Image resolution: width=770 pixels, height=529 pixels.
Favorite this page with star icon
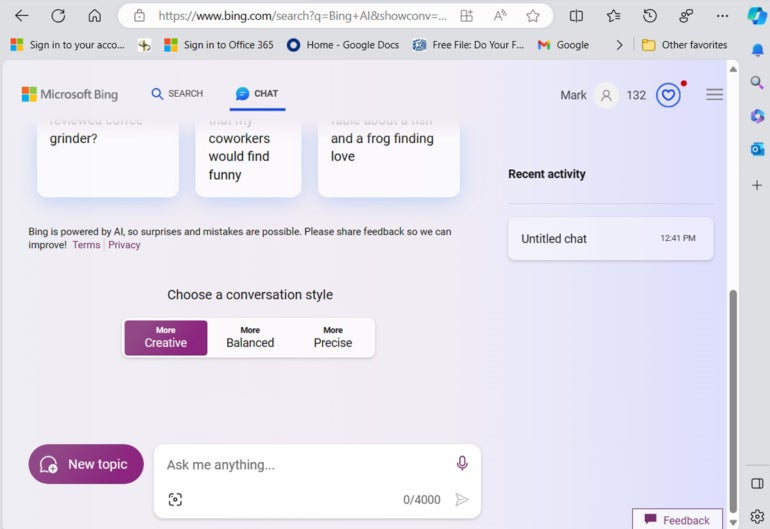click(x=533, y=16)
